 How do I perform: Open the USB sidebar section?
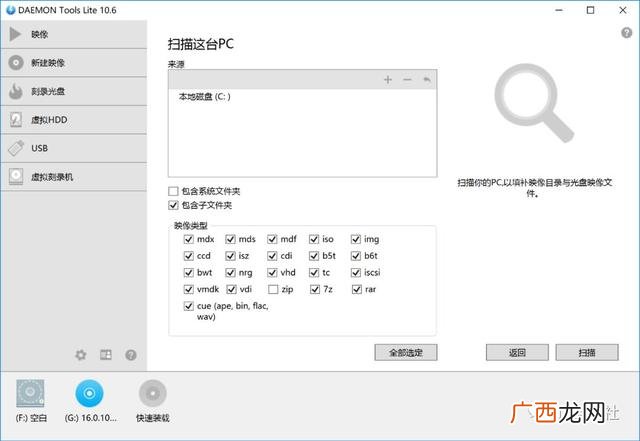tap(73, 148)
